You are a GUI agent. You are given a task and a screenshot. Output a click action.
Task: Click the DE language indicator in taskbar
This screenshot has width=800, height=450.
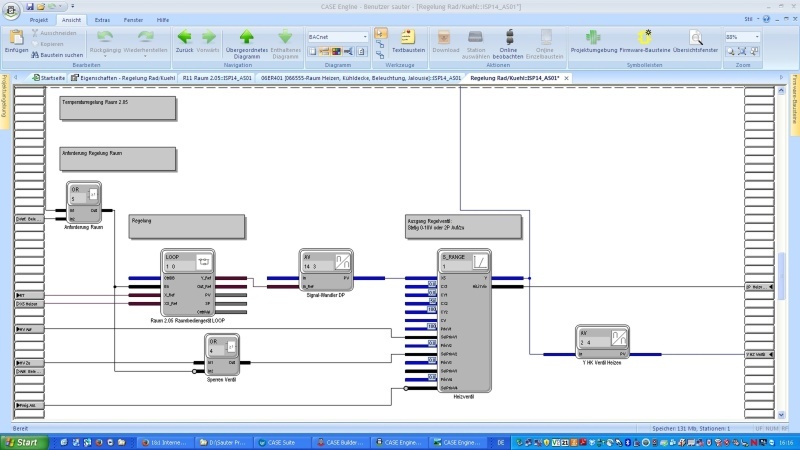[x=501, y=442]
